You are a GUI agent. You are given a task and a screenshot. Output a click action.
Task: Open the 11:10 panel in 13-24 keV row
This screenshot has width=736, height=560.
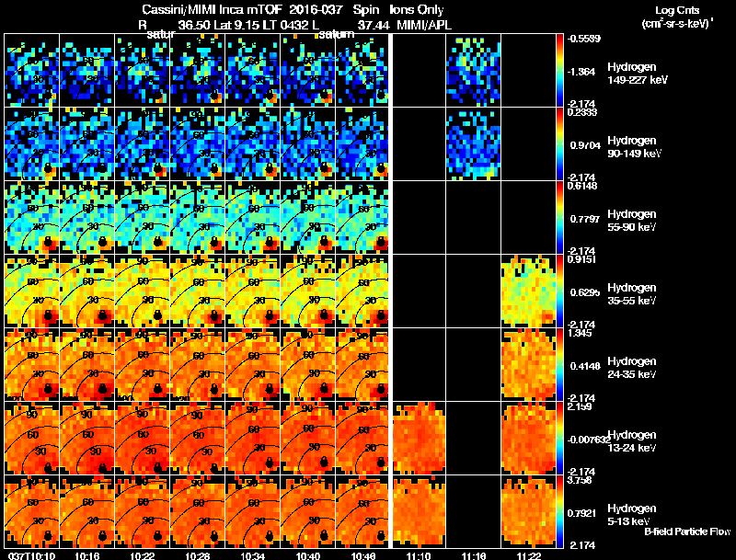point(420,438)
